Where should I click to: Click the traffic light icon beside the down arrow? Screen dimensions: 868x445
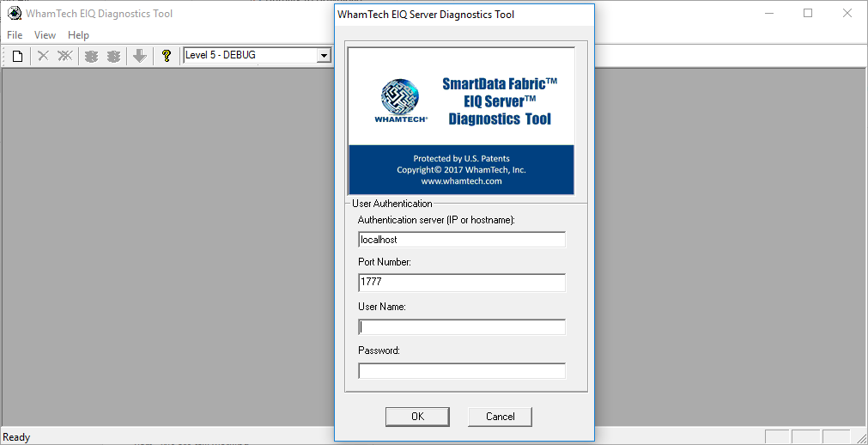pyautogui.click(x=113, y=56)
